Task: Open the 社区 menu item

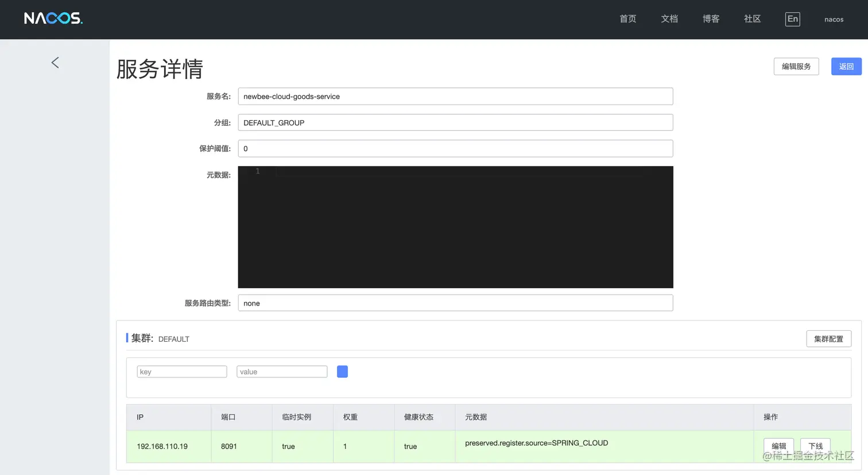Action: [752, 19]
